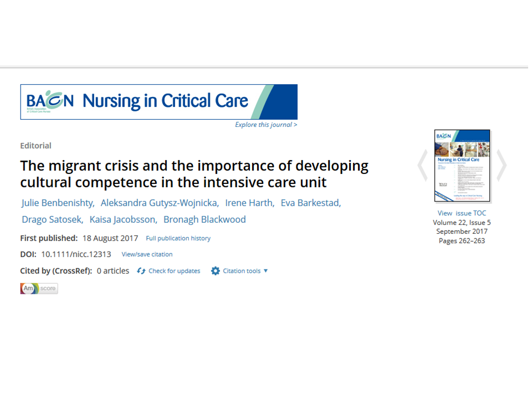The width and height of the screenshot is (532, 399).
Task: Click the Check for updates icon
Action: tap(141, 271)
